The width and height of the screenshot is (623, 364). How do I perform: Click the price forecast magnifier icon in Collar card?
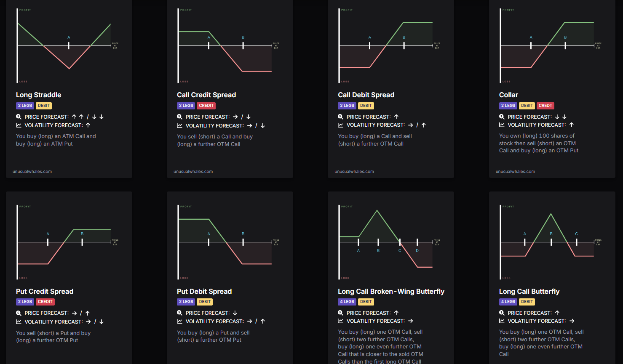click(x=502, y=117)
